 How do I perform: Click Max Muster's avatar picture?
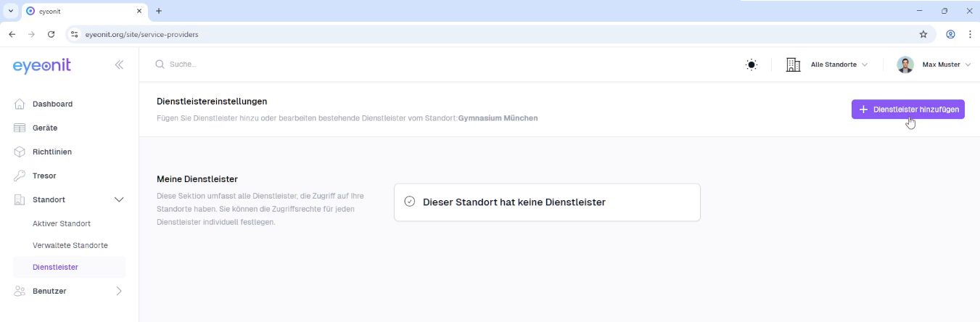(905, 65)
